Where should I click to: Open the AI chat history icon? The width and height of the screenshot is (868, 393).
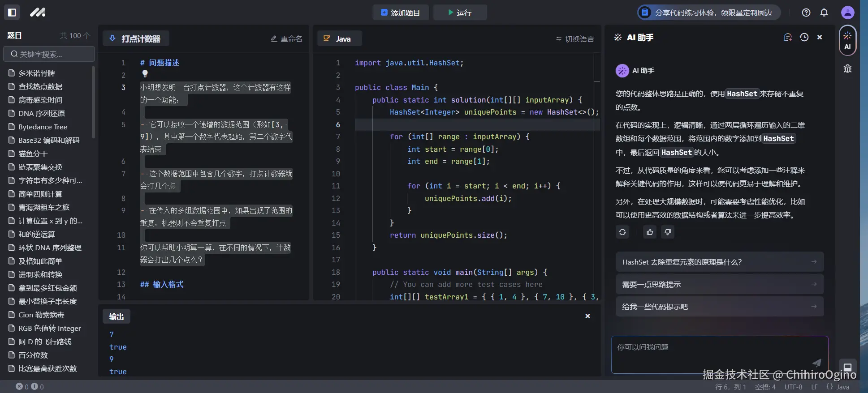(x=804, y=38)
